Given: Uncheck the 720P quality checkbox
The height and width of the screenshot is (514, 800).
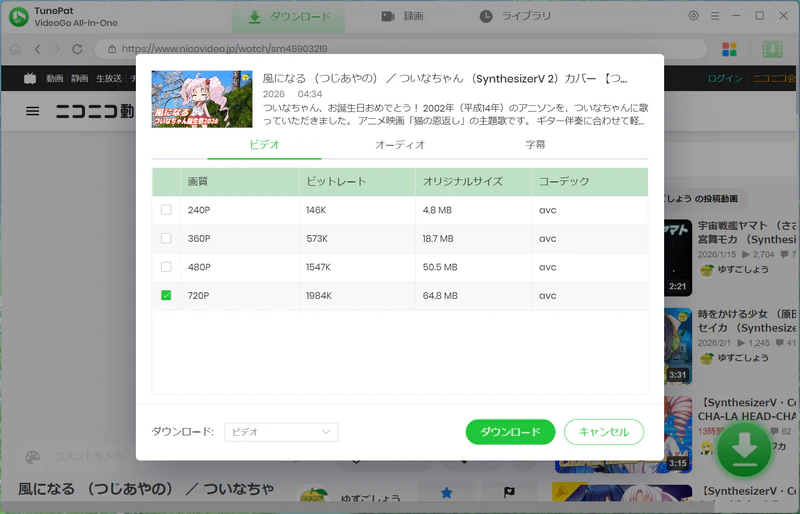Looking at the screenshot, I should click(166, 296).
